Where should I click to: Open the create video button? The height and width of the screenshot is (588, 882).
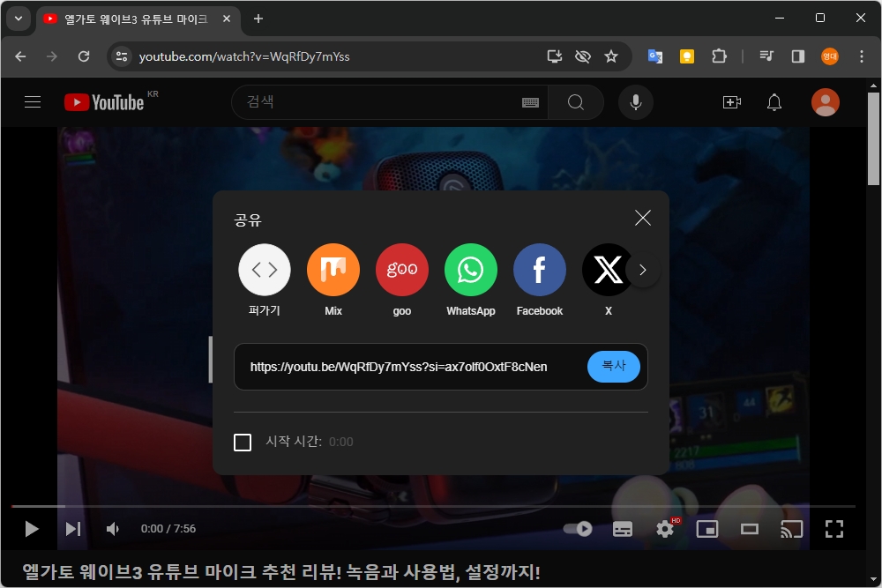[x=731, y=102]
